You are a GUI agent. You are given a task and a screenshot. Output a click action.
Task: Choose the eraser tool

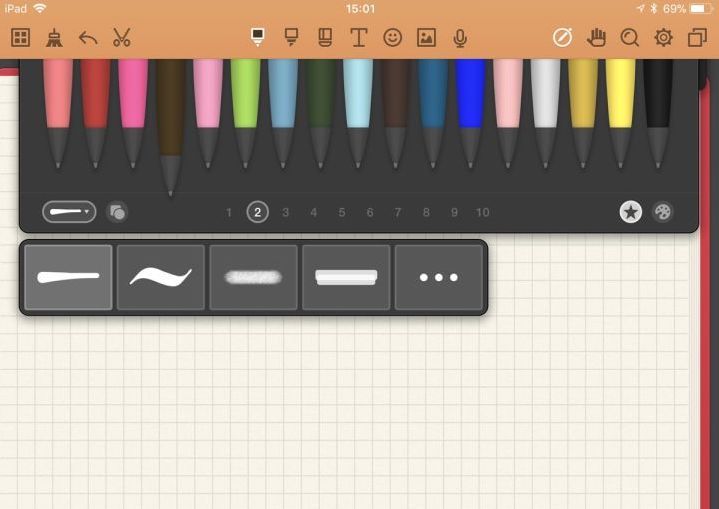[x=325, y=37]
